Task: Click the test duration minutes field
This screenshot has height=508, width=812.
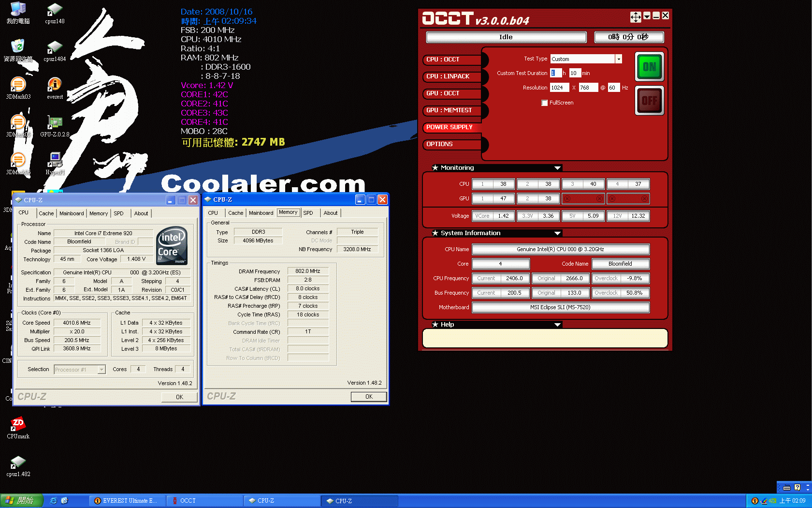Action: [x=575, y=73]
